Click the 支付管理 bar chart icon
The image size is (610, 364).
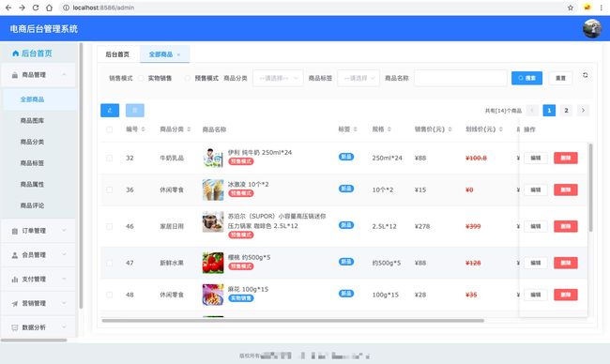(x=15, y=280)
